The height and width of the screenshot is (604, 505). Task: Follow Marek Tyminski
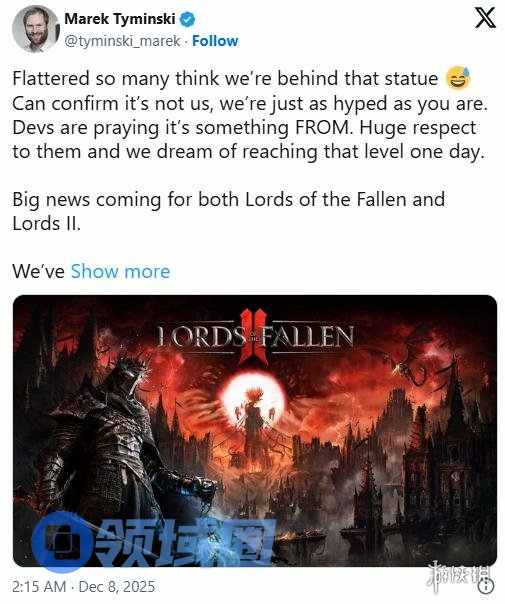tap(215, 41)
